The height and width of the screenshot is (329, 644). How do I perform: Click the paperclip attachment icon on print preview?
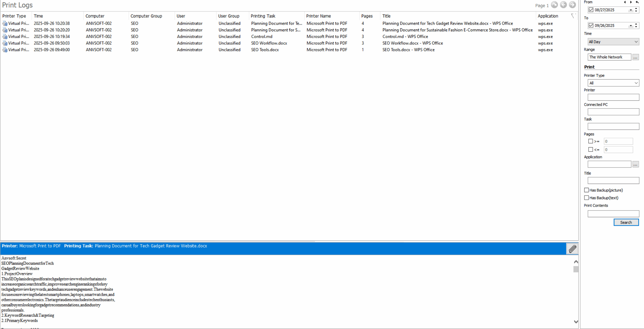tap(572, 249)
